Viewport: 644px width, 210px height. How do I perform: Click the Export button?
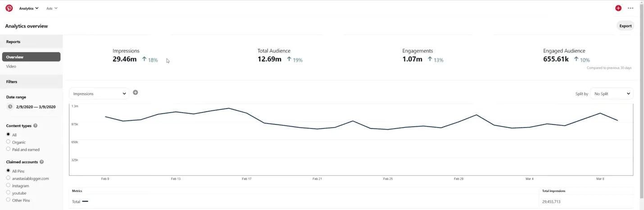(x=625, y=26)
